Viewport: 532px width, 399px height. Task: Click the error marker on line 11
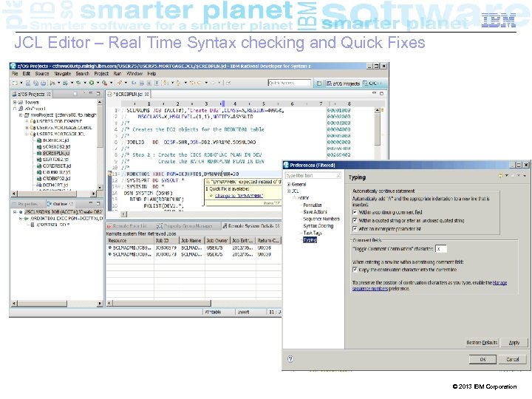109,174
